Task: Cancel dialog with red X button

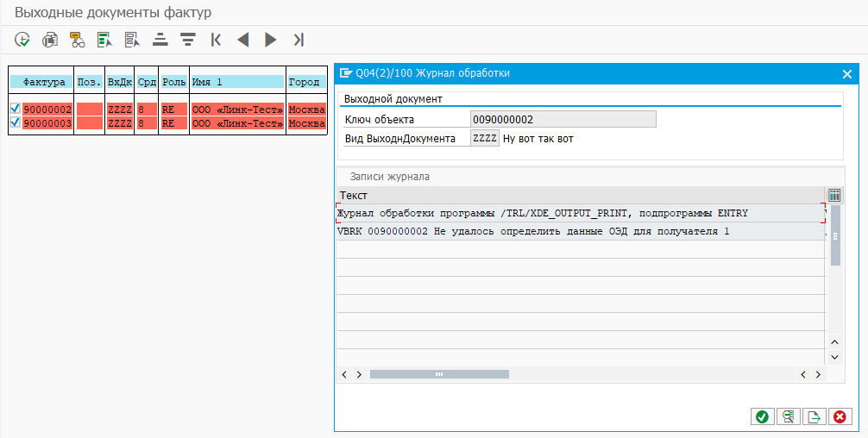Action: [x=839, y=416]
